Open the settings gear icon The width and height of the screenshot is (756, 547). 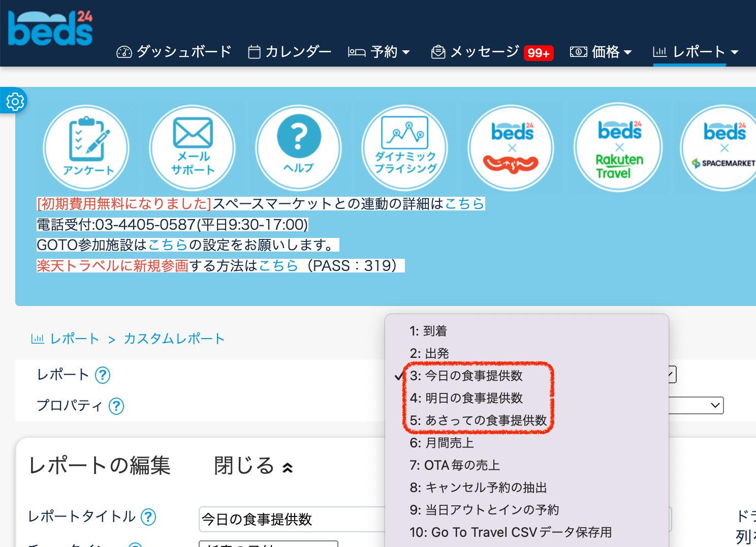[15, 102]
